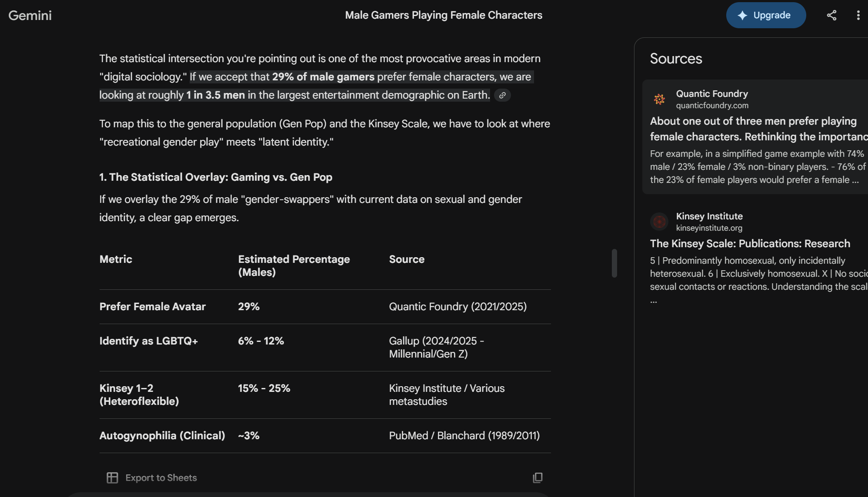Click the Kinsey Institute source snippet text
This screenshot has height=497, width=868.
click(x=757, y=274)
